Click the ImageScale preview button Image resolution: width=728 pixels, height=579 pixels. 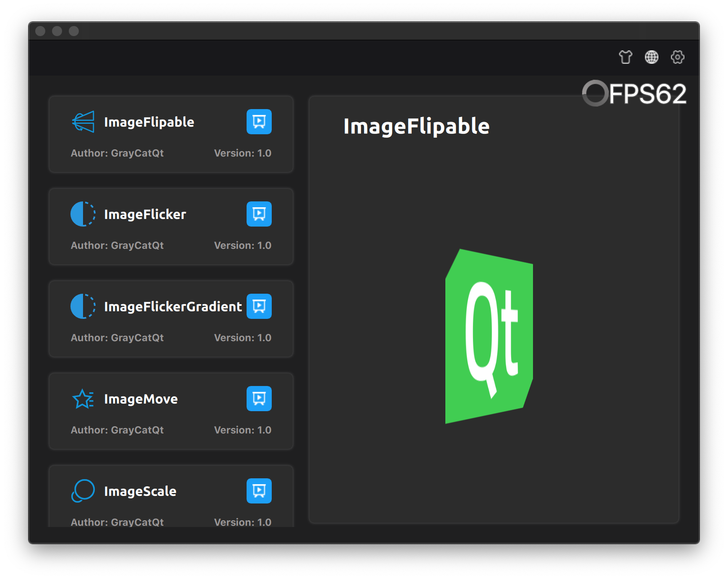[x=259, y=491]
